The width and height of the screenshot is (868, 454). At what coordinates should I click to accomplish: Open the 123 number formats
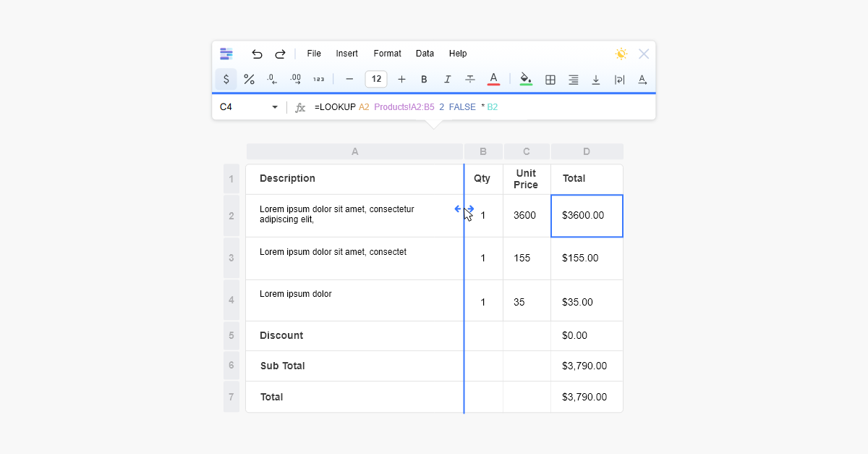318,80
